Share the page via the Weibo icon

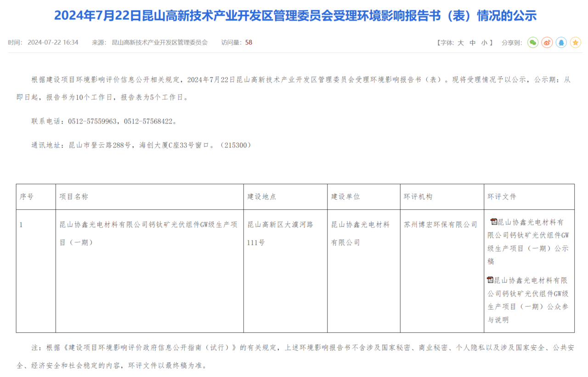click(547, 43)
